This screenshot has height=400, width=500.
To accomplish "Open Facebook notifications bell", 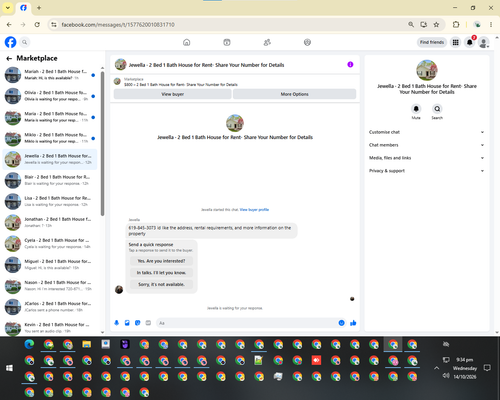I will 470,42.
